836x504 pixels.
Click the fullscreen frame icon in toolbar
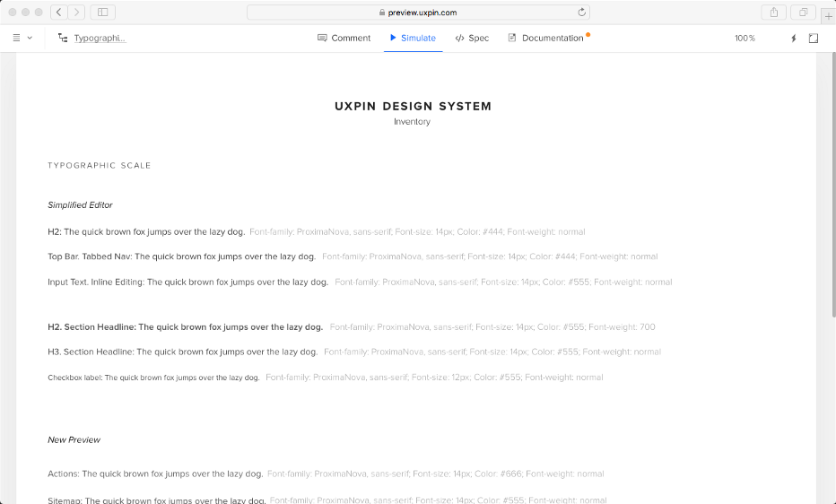814,38
